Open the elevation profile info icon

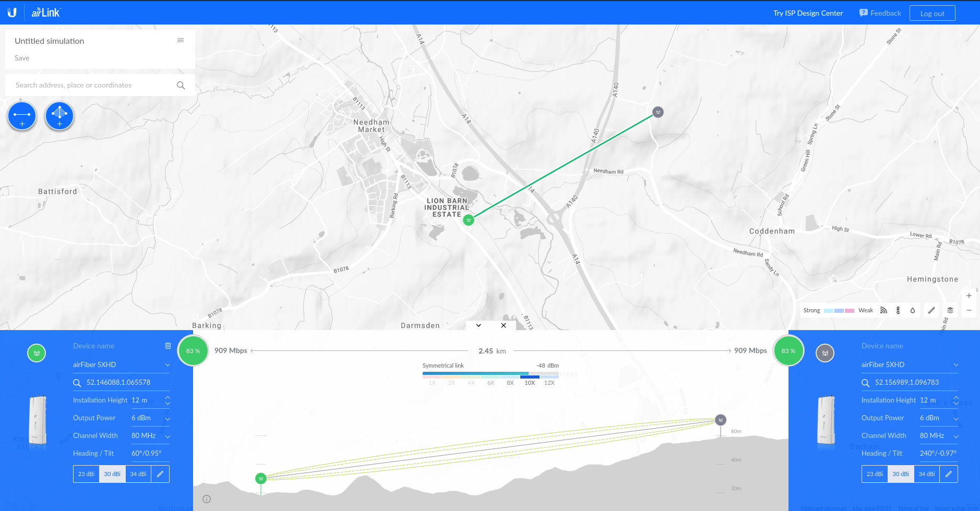tap(207, 499)
